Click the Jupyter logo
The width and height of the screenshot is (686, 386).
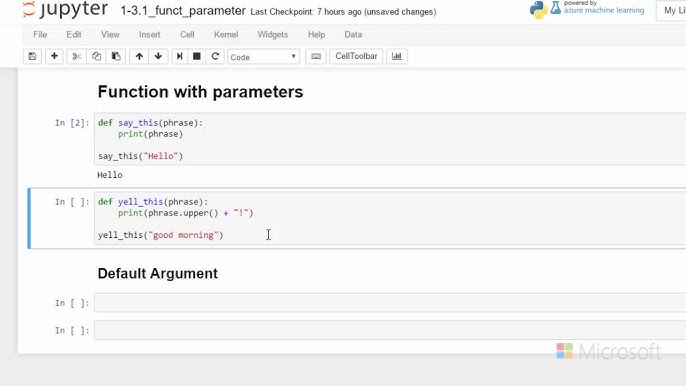pyautogui.click(x=66, y=9)
